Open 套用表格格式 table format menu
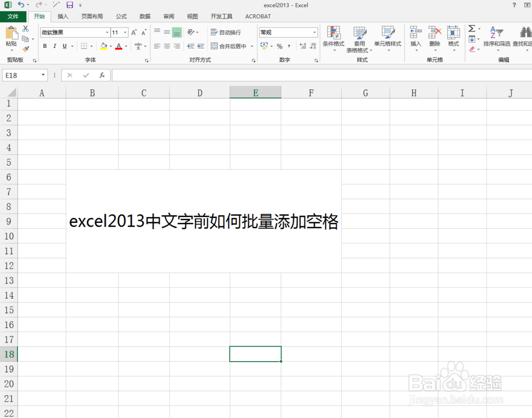The image size is (532, 418). 359,39
